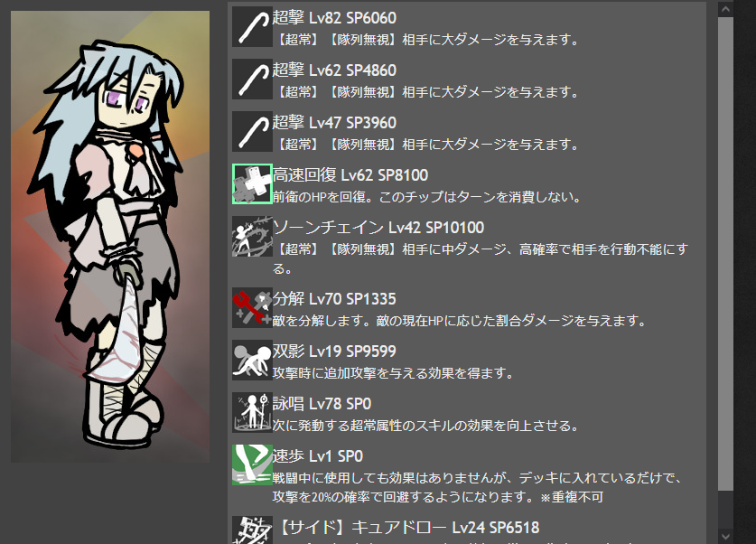Select the 双影 shadow figure icon

252,361
